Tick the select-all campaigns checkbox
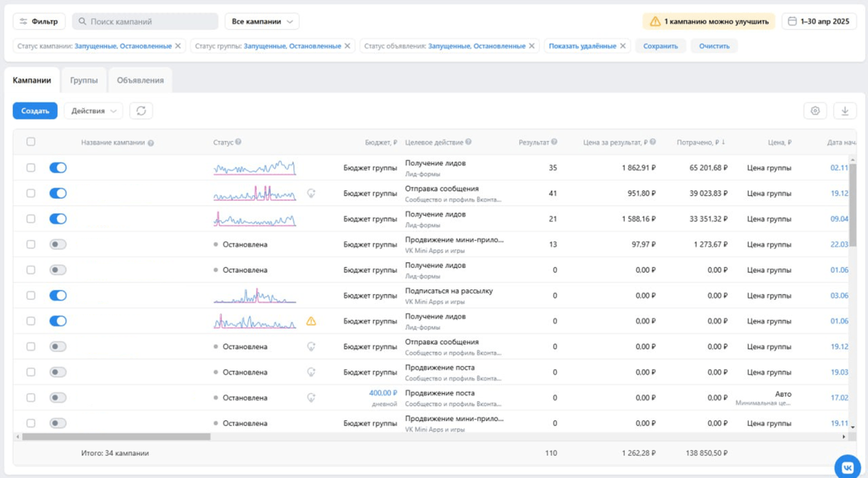The image size is (868, 478). 30,142
